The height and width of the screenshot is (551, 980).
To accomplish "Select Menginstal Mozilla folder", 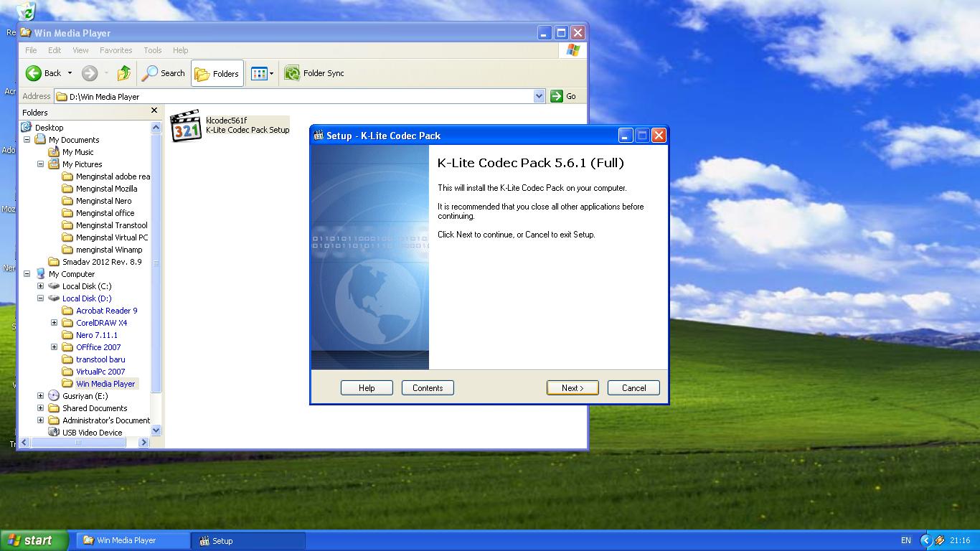I will 106,189.
